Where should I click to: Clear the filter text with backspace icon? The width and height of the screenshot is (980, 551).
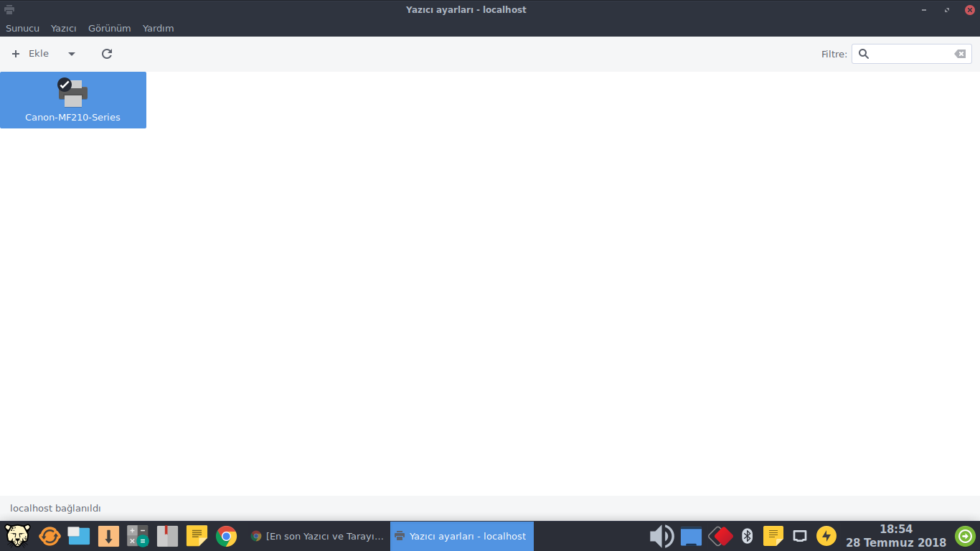[960, 54]
